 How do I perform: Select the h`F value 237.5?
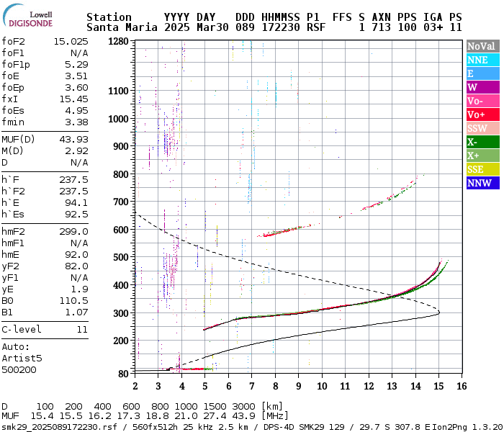(73, 180)
